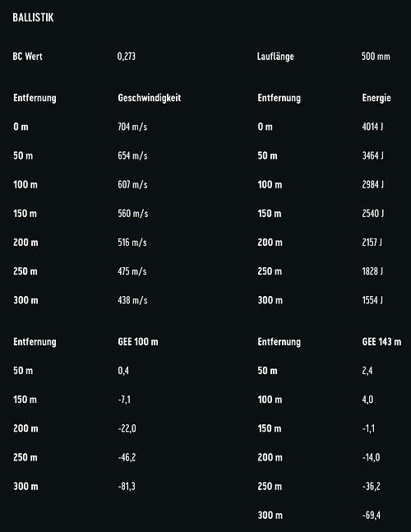Screen dimensions: 411x532
Task: Select the -46,2 drop value
Action: coord(127,457)
